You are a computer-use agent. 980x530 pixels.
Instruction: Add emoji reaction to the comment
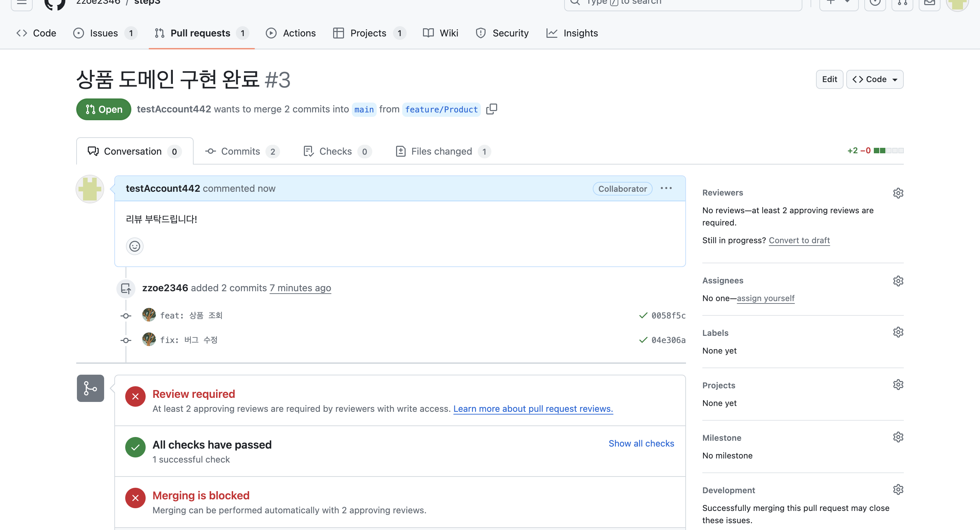tap(135, 246)
